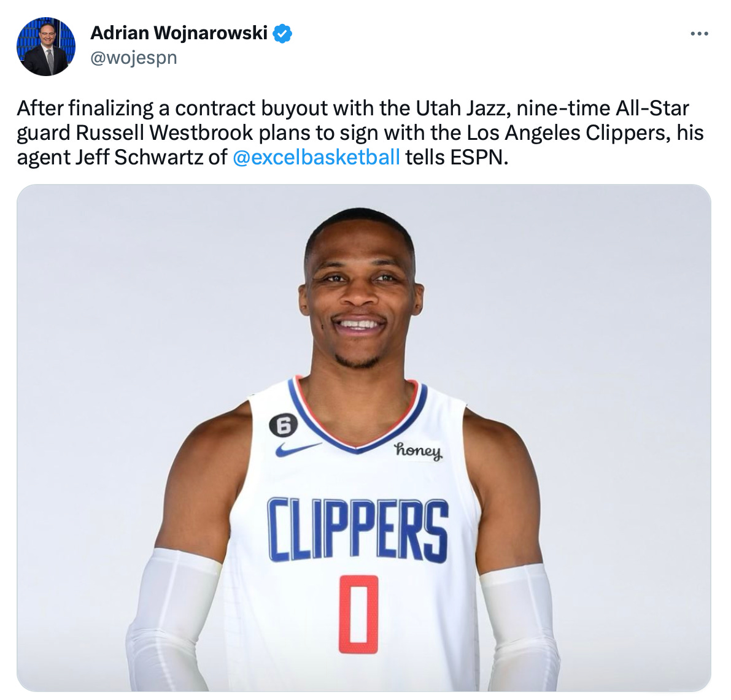Click the blue verified checkmark badge
This screenshot has height=700, width=731.
click(282, 34)
